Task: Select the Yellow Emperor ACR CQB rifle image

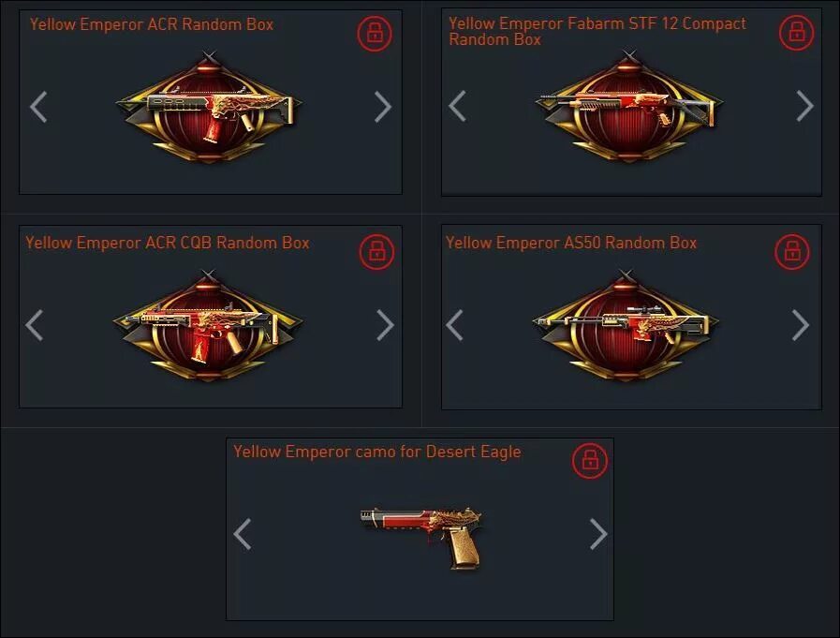Action: click(x=208, y=325)
